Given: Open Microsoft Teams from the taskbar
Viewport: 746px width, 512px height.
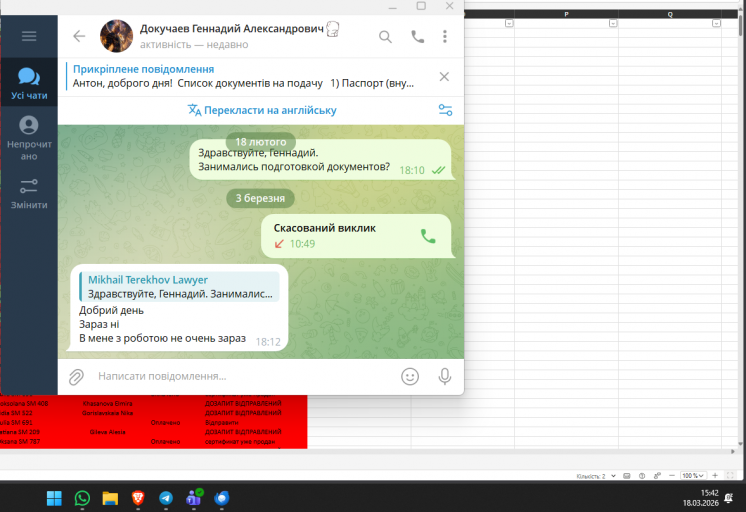Looking at the screenshot, I should [x=194, y=498].
